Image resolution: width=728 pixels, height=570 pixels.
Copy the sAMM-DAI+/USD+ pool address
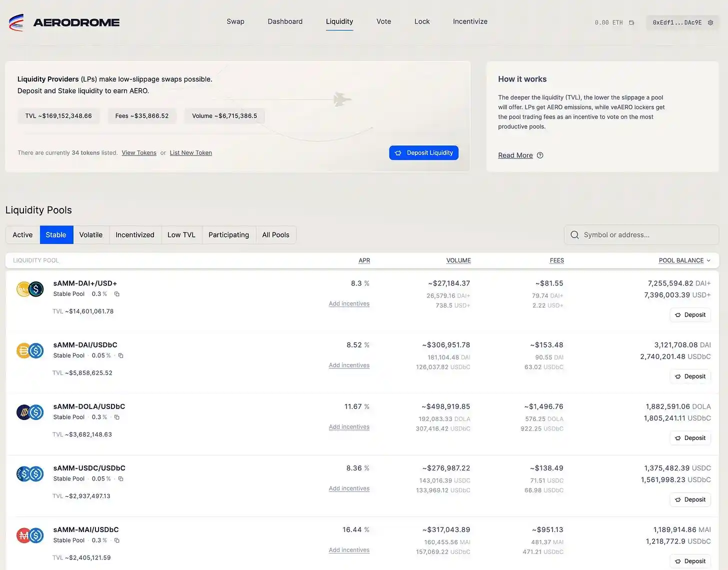117,294
